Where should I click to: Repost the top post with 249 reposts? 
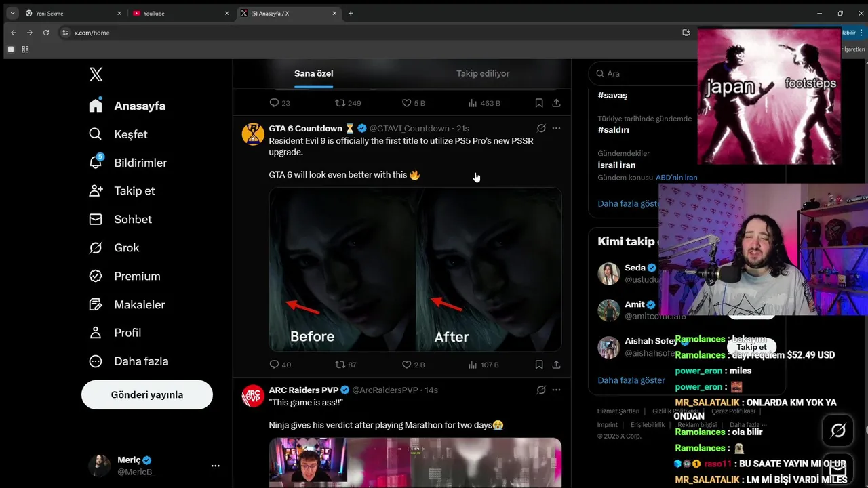click(x=348, y=103)
